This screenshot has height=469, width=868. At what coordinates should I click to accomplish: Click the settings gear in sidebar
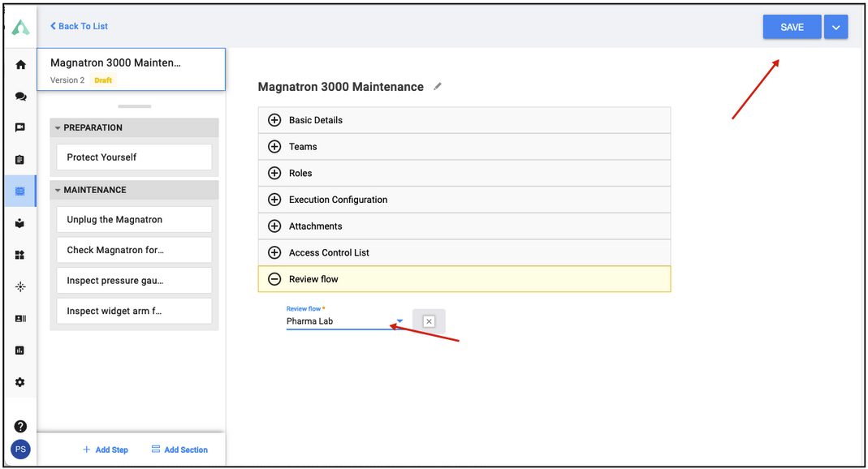click(x=20, y=382)
